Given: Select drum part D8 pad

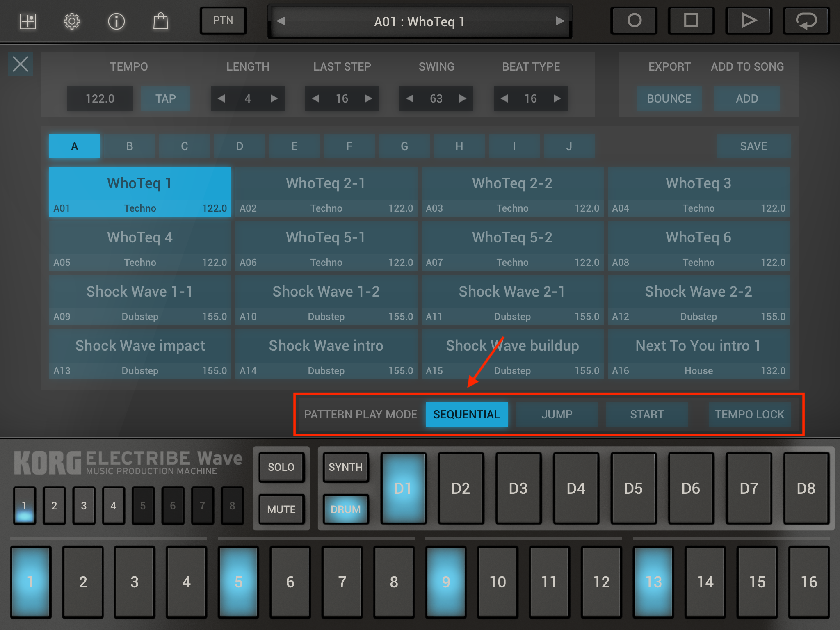Looking at the screenshot, I should (806, 488).
